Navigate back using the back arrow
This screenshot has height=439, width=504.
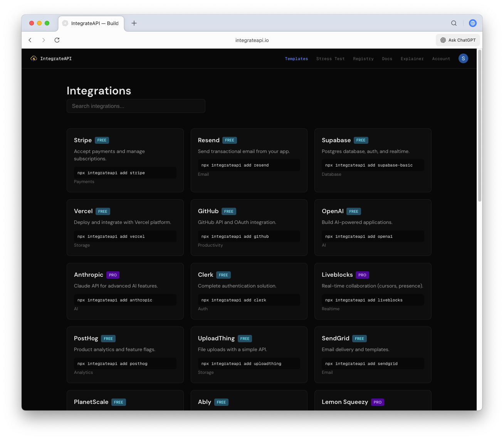pyautogui.click(x=30, y=40)
